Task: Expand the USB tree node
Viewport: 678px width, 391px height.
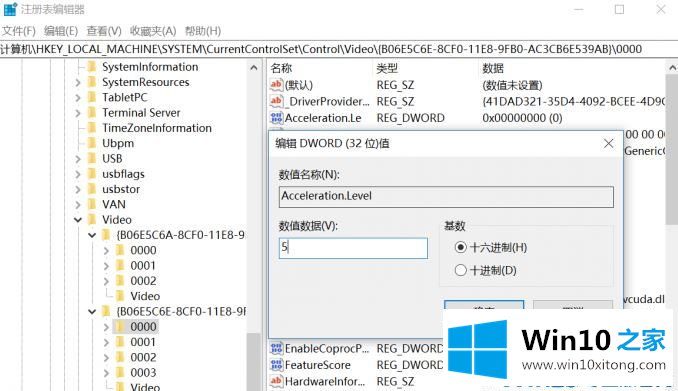Action: coord(78,159)
